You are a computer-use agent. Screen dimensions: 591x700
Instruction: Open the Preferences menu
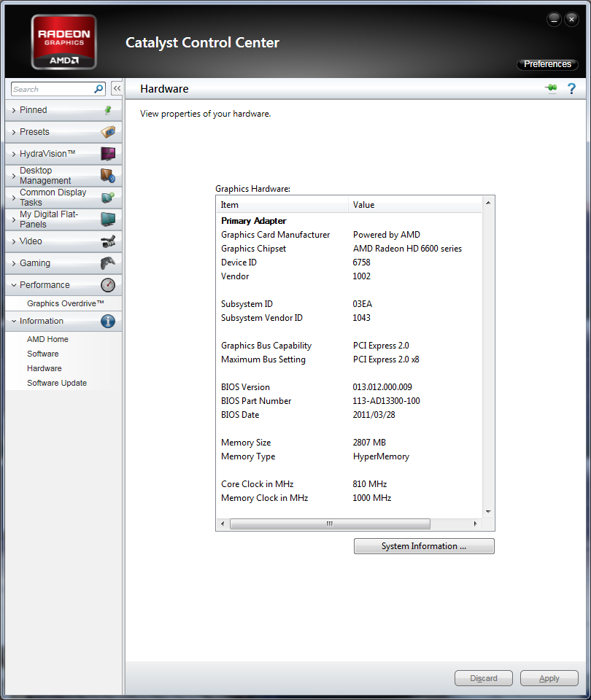[547, 64]
